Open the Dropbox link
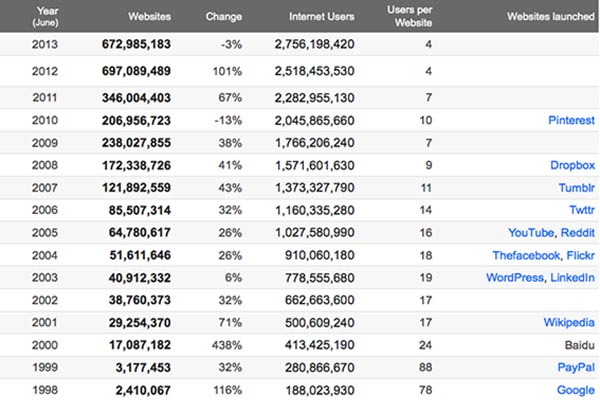Viewport: 600px width, 400px height. (572, 165)
